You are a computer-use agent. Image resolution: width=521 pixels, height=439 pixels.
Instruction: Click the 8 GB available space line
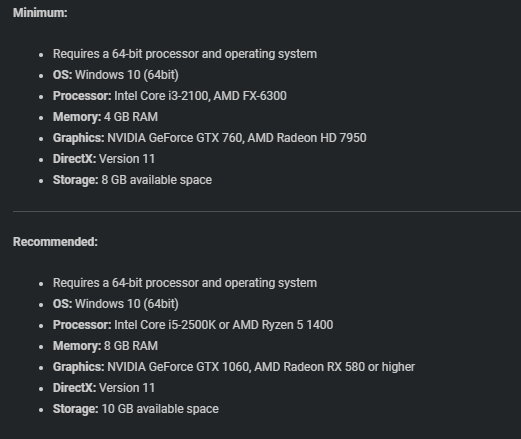point(132,180)
